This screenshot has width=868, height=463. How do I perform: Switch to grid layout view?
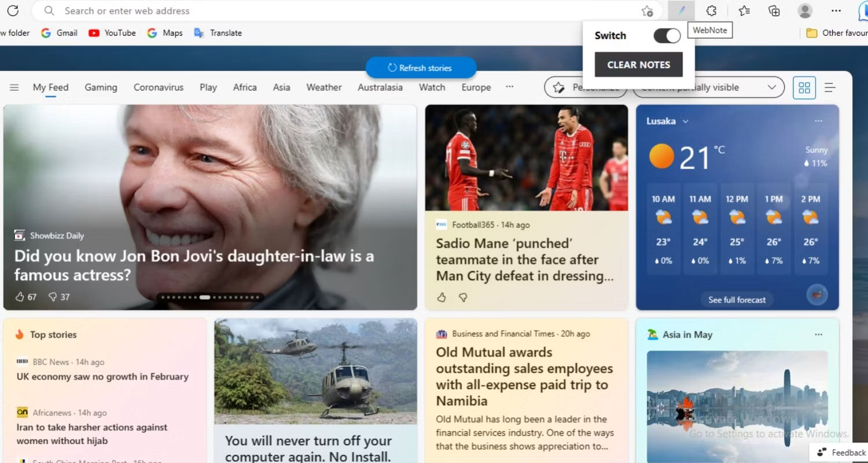[x=804, y=87]
